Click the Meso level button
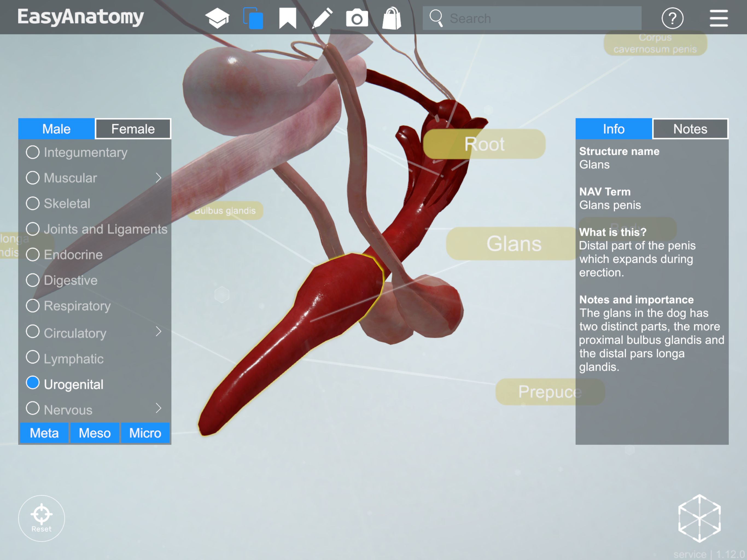The height and width of the screenshot is (560, 747). coord(95,433)
